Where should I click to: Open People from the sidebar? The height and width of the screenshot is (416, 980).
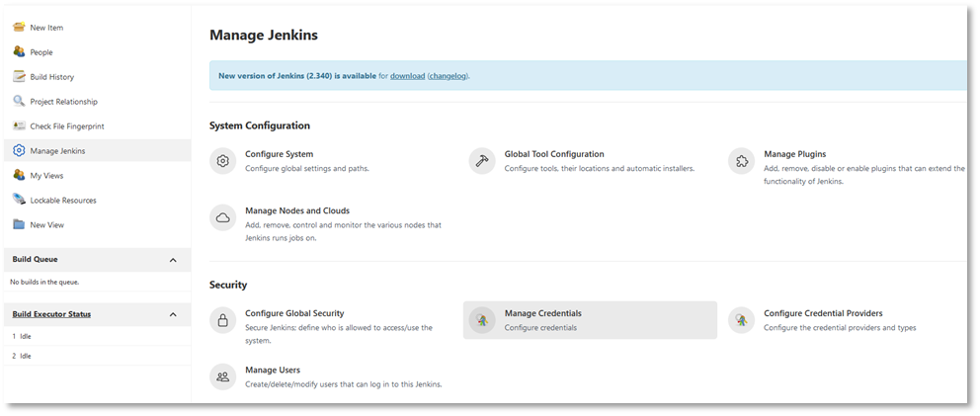pyautogui.click(x=41, y=52)
